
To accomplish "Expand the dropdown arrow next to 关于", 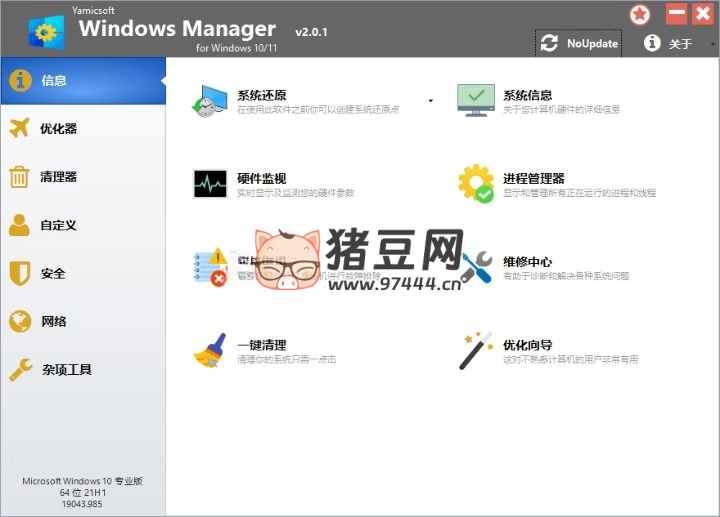I will click(x=712, y=44).
